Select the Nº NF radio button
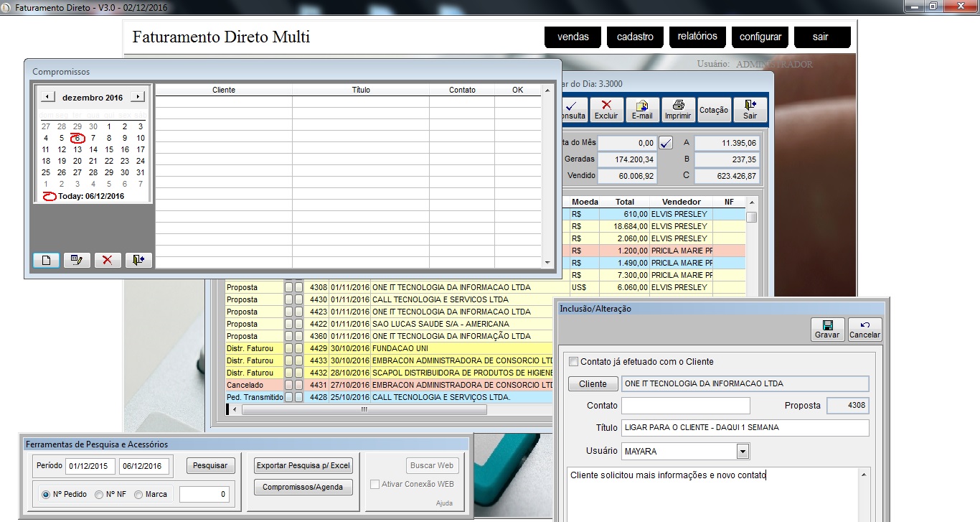 [x=100, y=494]
